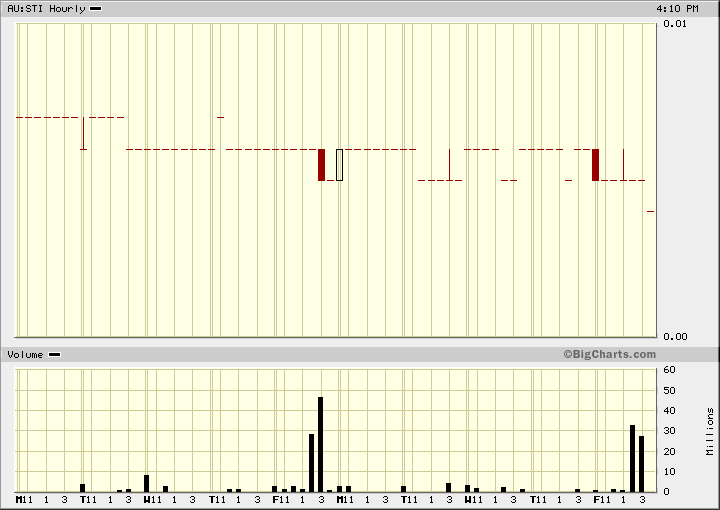The height and width of the screenshot is (510, 720).
Task: Click the '0.01' price axis label
Action: click(x=675, y=24)
